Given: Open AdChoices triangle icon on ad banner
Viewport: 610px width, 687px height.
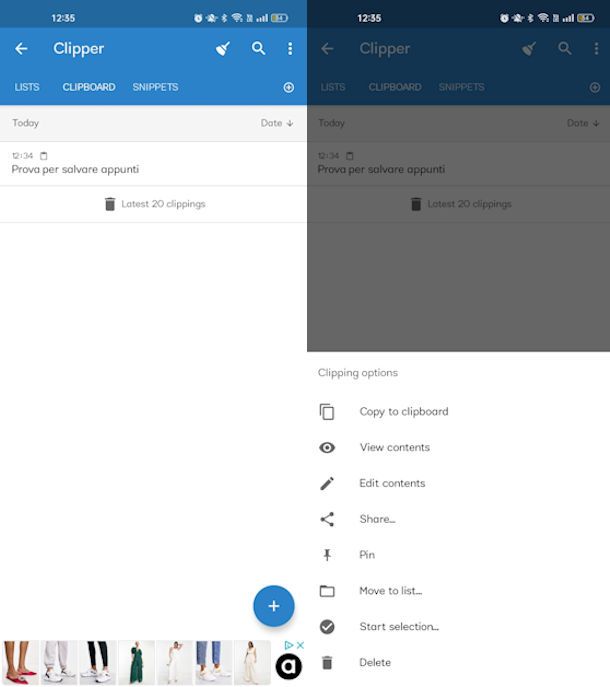Looking at the screenshot, I should point(289,645).
